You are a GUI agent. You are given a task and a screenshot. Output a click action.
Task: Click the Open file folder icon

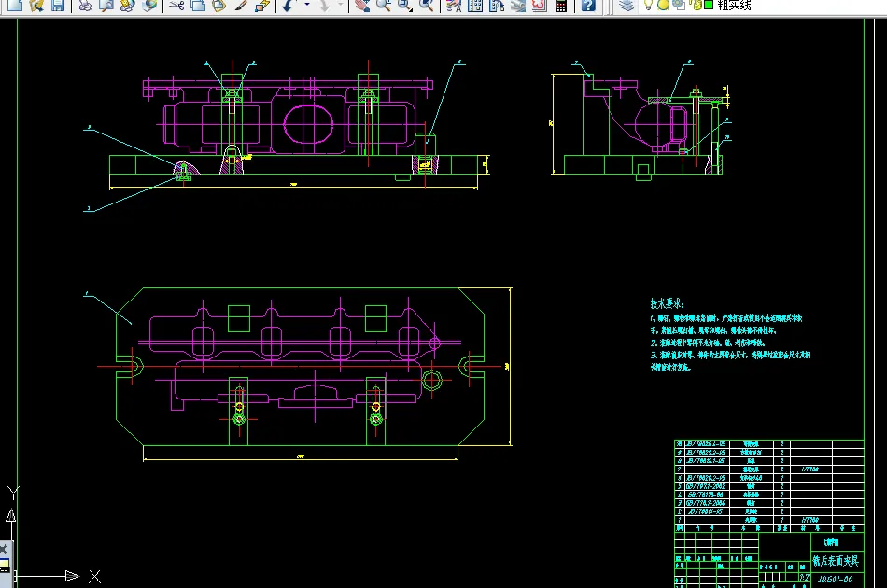(x=36, y=5)
